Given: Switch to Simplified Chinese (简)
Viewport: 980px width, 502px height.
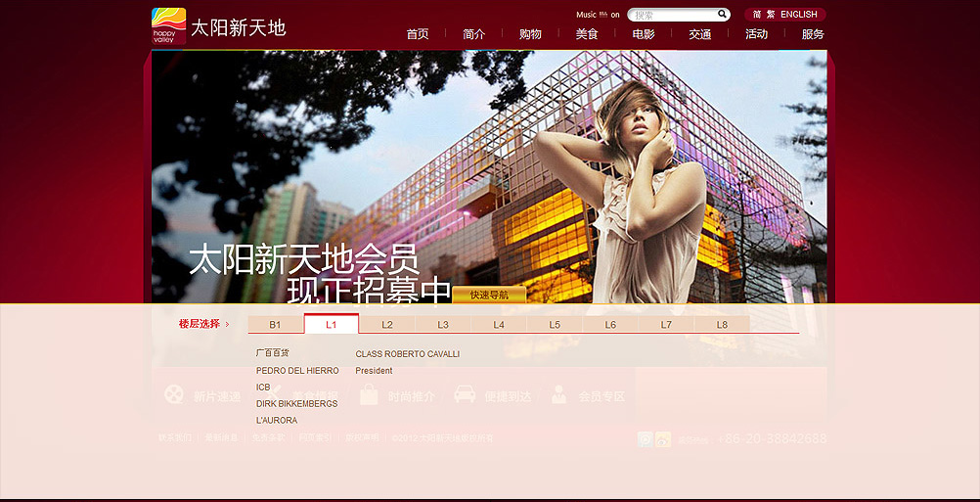Looking at the screenshot, I should (x=757, y=15).
